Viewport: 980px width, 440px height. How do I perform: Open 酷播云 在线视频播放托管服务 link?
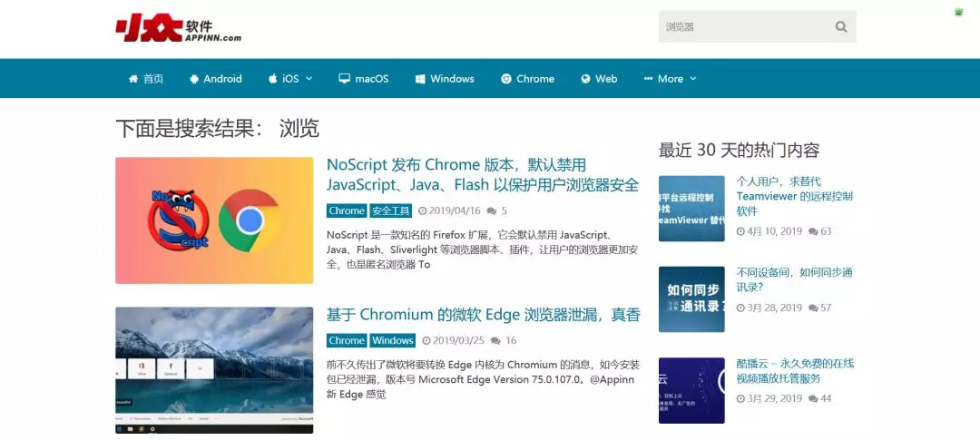(x=795, y=371)
